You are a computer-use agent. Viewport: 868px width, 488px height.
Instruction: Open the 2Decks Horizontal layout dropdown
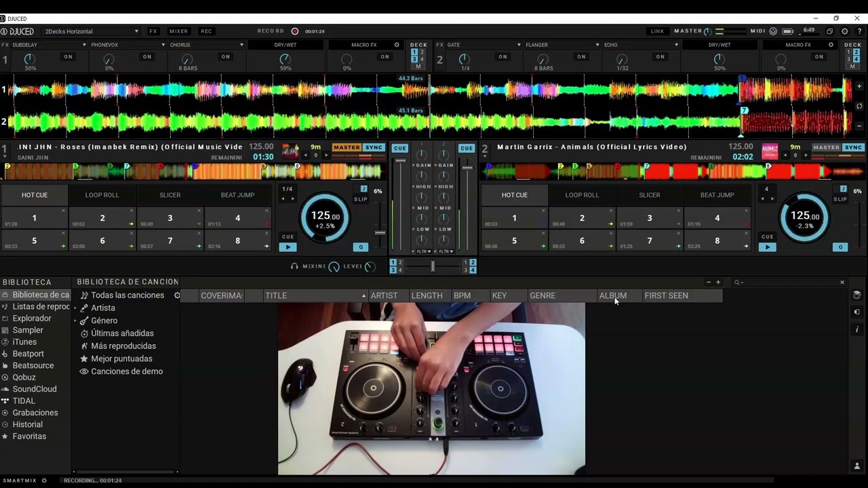tap(92, 31)
